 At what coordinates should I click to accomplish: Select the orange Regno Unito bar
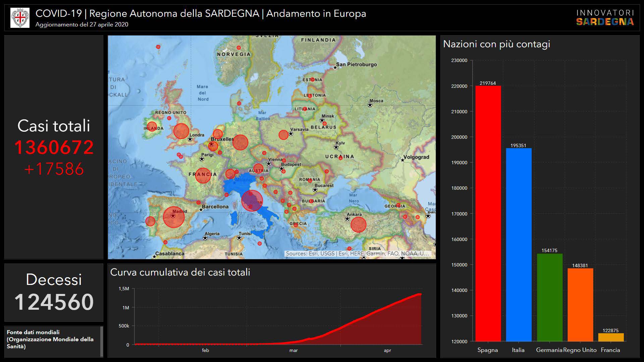(580, 304)
